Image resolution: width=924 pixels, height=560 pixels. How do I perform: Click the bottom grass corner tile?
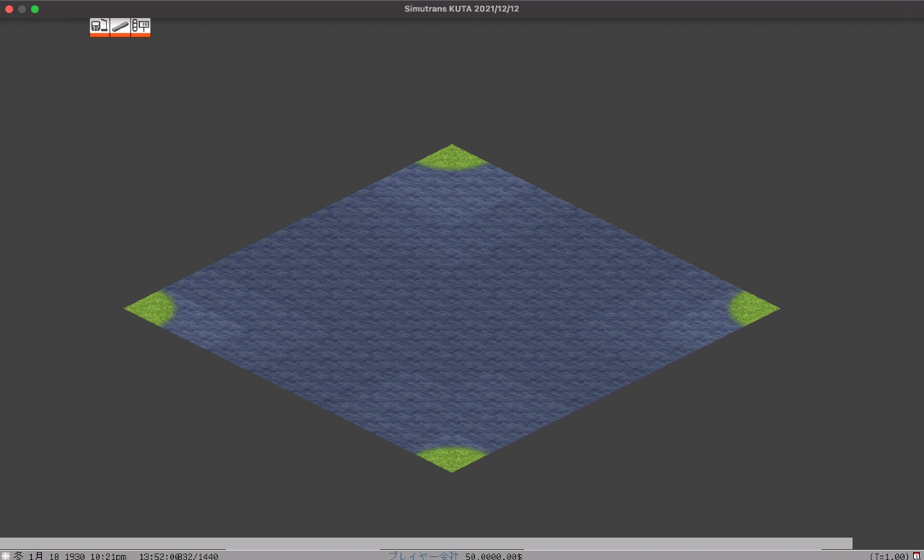[x=452, y=458]
